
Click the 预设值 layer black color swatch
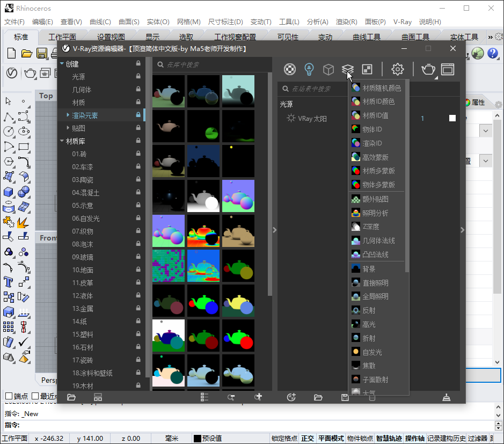[198, 439]
